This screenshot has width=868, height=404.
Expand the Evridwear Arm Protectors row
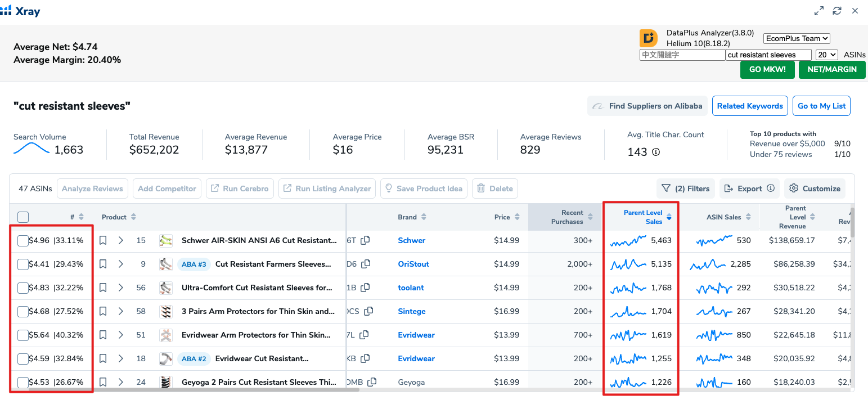click(x=121, y=335)
